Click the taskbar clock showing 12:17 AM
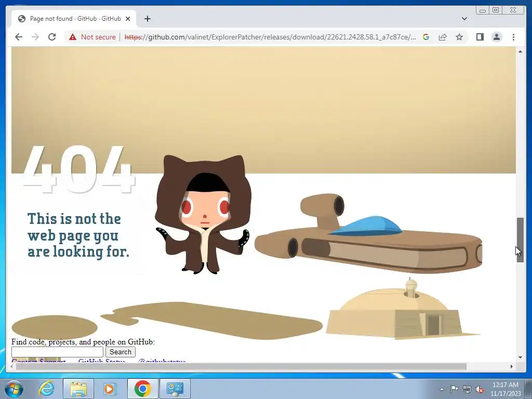 (x=505, y=389)
